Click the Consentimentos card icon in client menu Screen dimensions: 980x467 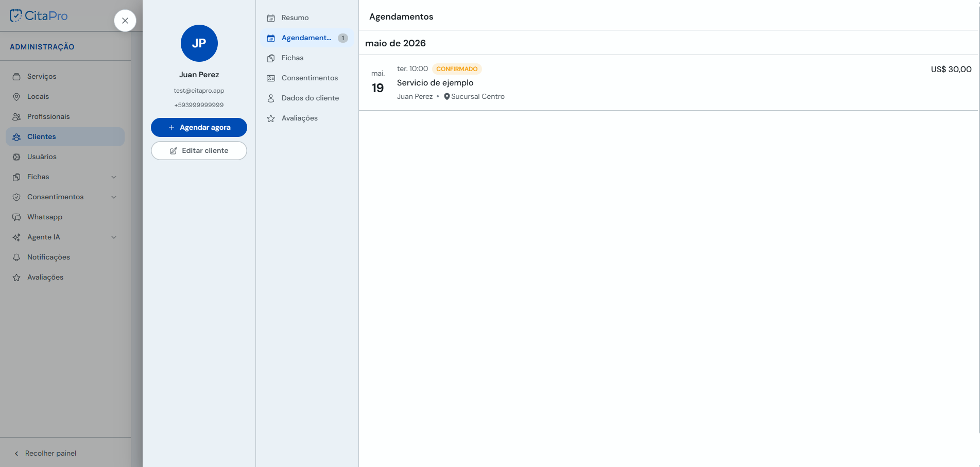(271, 78)
